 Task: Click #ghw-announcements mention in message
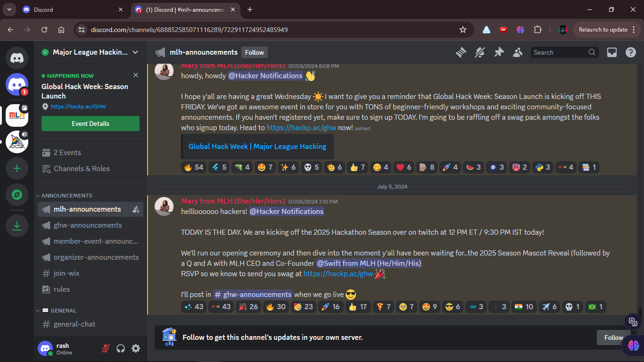(253, 295)
